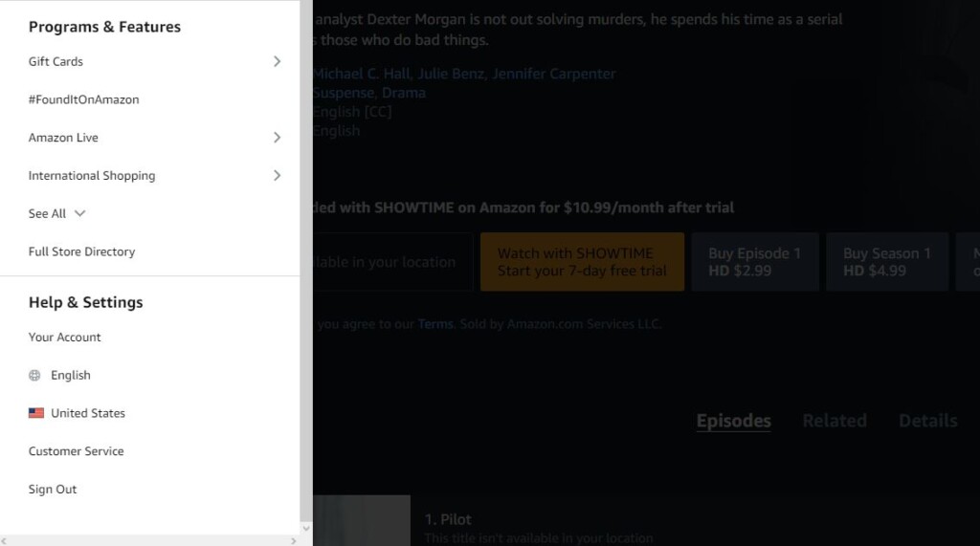Open Julie Benz actor link
The width and height of the screenshot is (980, 546).
point(451,74)
